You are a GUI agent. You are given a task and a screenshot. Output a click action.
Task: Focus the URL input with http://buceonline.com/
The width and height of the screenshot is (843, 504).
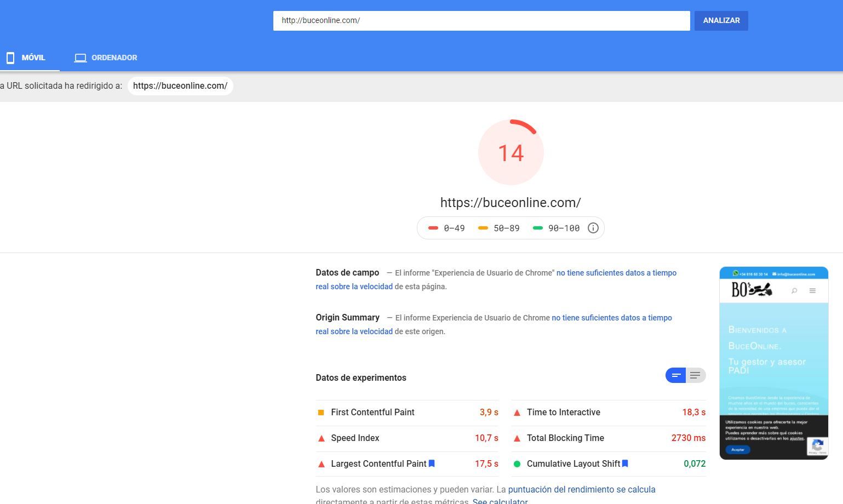pyautogui.click(x=481, y=21)
